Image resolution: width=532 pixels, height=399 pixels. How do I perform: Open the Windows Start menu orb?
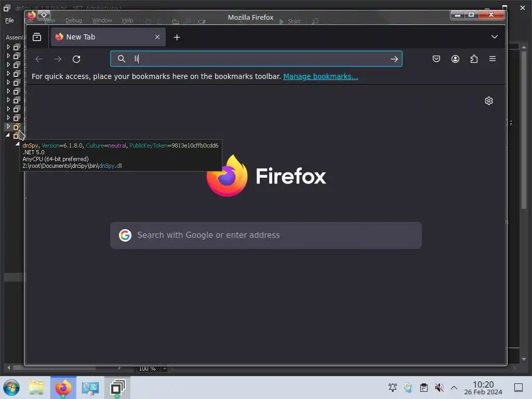point(11,388)
